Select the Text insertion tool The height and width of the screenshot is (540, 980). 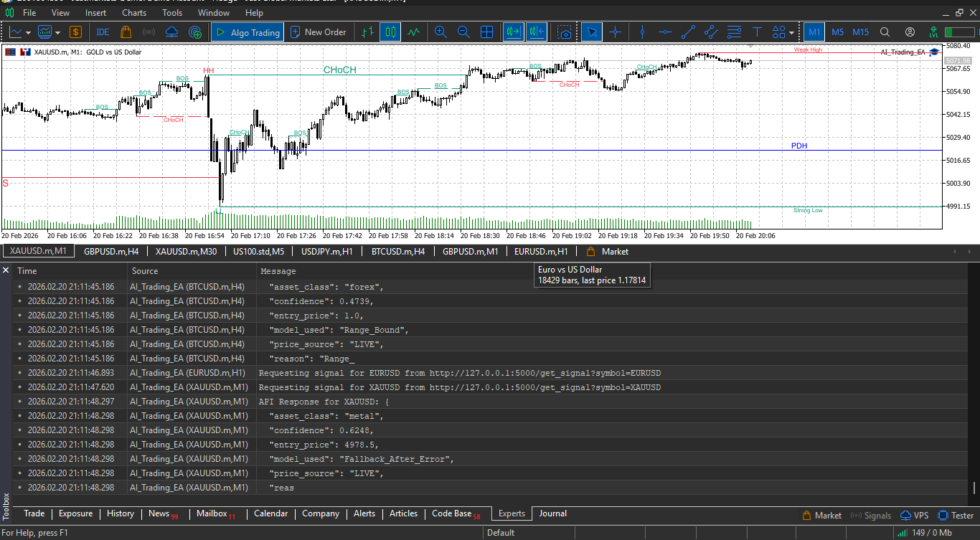757,32
